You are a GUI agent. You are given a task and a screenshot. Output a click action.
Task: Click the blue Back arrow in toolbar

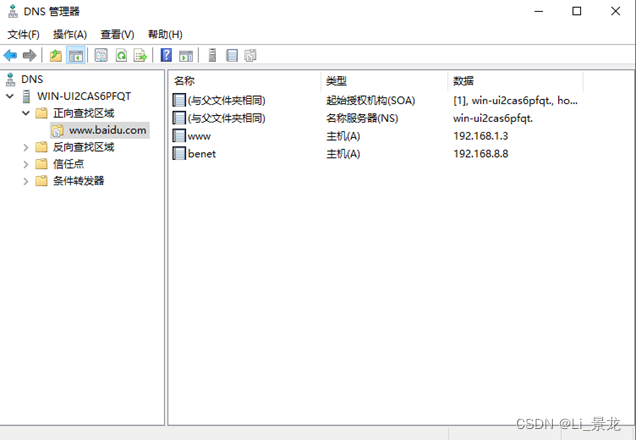[11, 55]
